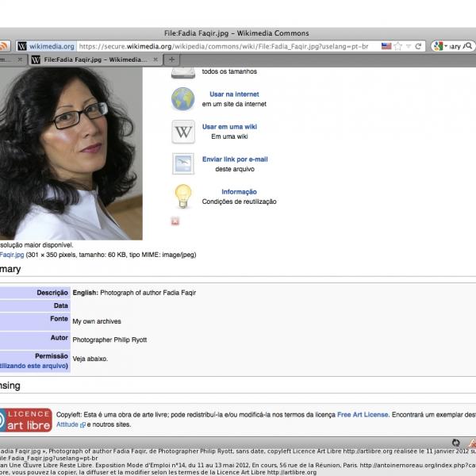Click the mail icon for sending the link

[183, 163]
